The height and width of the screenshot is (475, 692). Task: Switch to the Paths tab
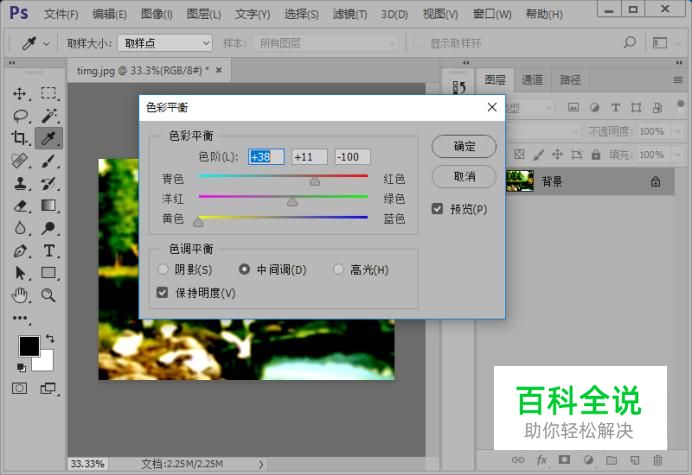[x=570, y=79]
